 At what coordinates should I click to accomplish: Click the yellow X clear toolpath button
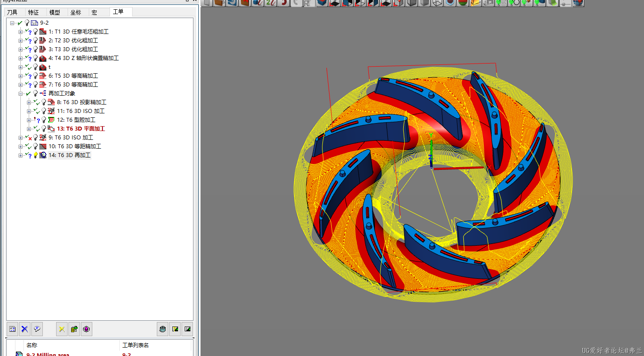[x=62, y=329]
